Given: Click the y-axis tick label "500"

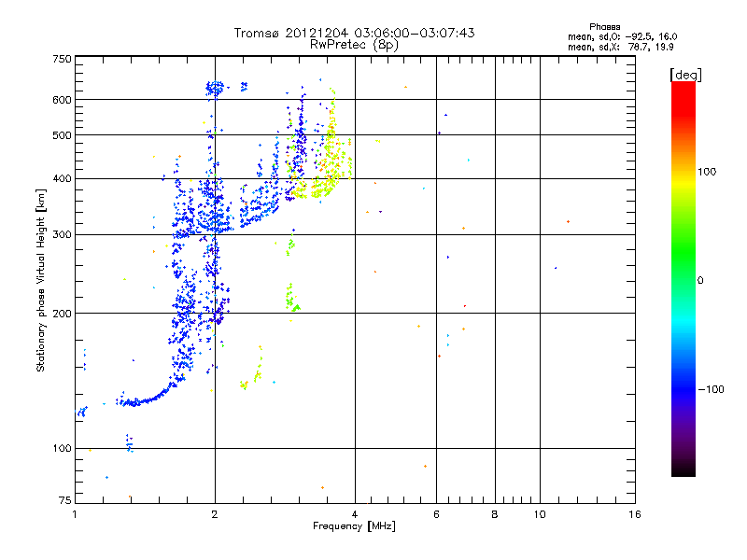Looking at the screenshot, I should 62,135.
